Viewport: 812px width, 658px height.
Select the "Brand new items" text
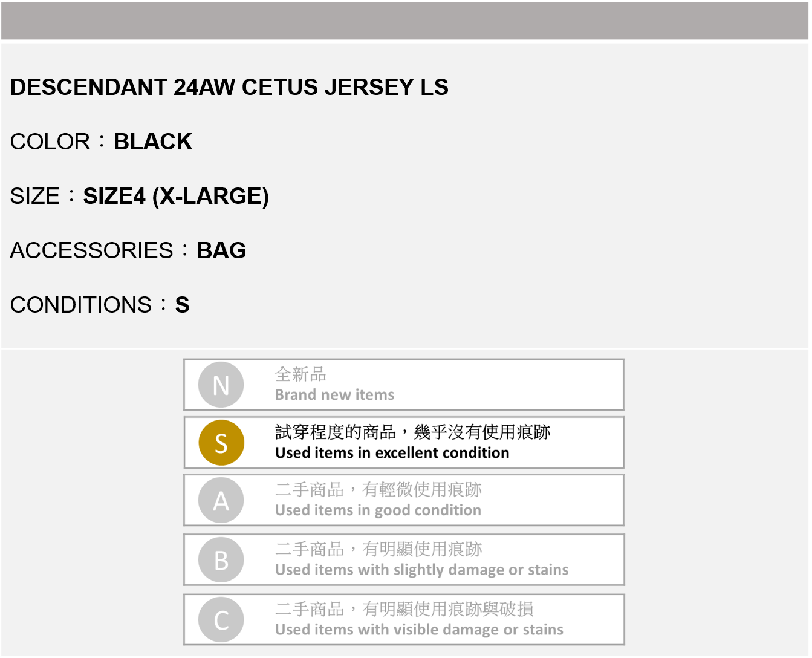(x=334, y=395)
